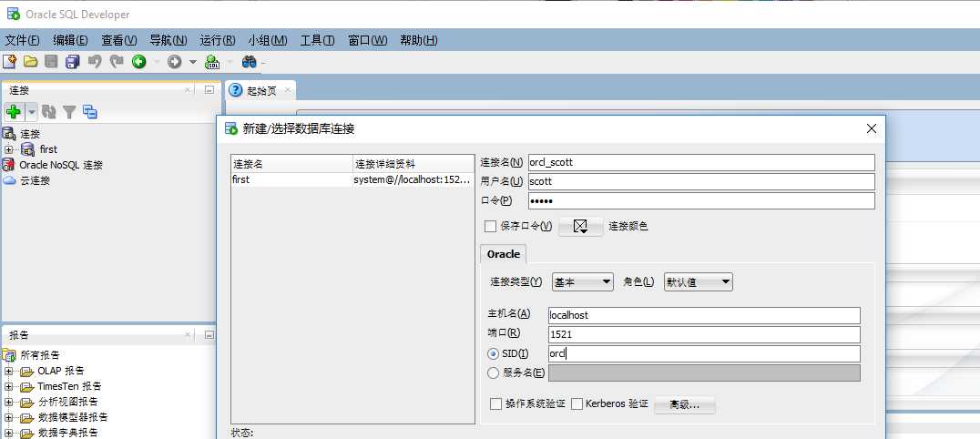Open the 运行 menu
Image resolution: width=980 pixels, height=439 pixels.
point(218,40)
